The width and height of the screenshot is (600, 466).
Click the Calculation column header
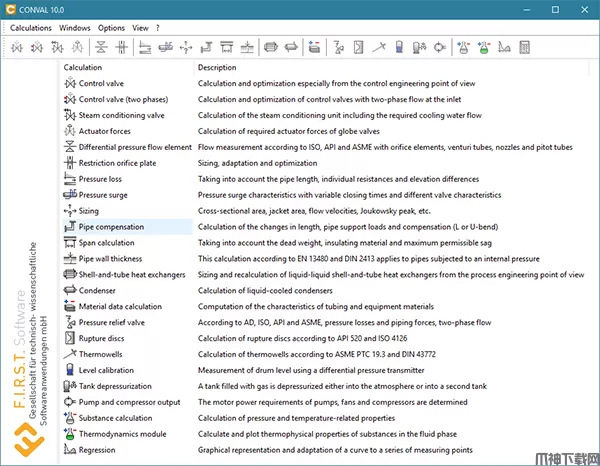coord(83,67)
